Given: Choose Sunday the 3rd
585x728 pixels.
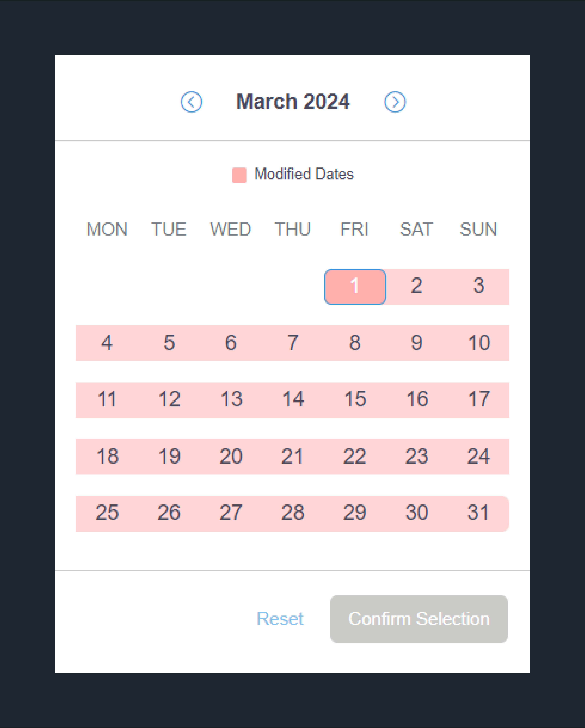Looking at the screenshot, I should pos(478,287).
